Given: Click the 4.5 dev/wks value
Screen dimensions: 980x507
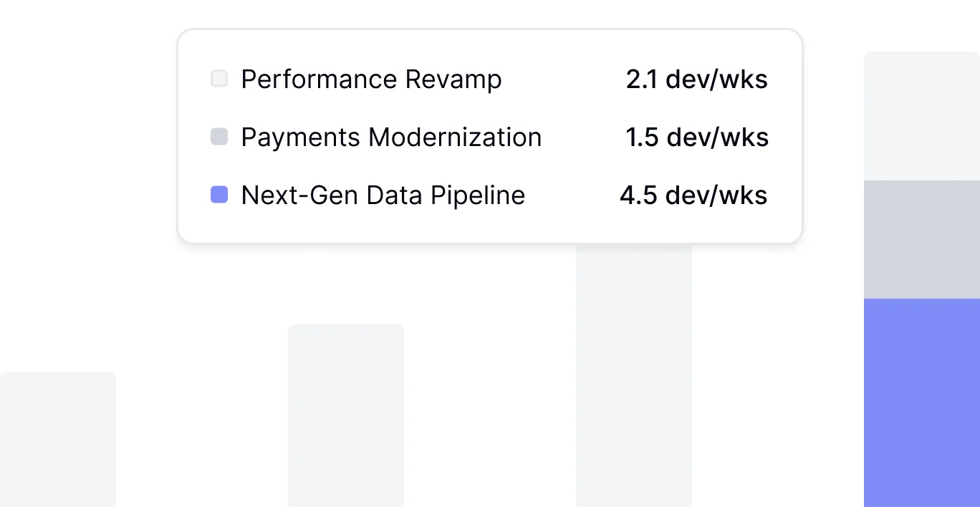Looking at the screenshot, I should tap(693, 195).
